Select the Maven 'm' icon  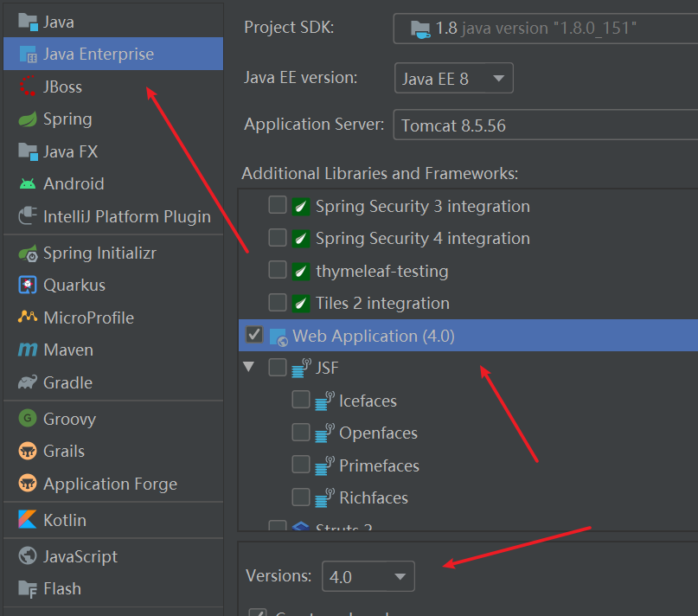pyautogui.click(x=28, y=350)
